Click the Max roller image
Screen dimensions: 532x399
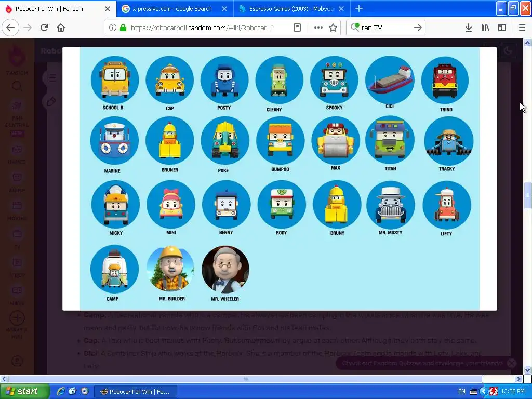(x=336, y=141)
